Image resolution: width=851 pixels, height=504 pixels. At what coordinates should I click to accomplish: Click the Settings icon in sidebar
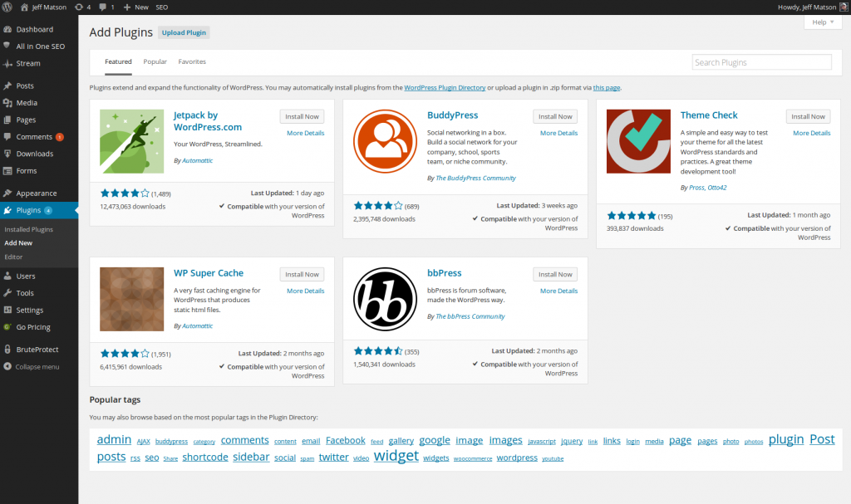click(7, 310)
